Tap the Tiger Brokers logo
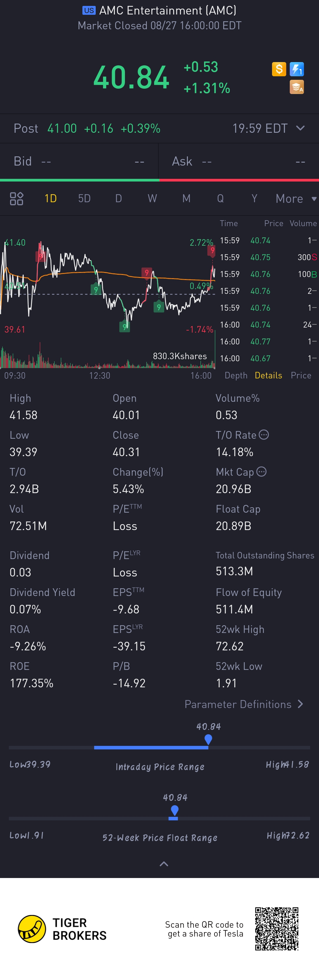319x980 pixels. [62, 929]
